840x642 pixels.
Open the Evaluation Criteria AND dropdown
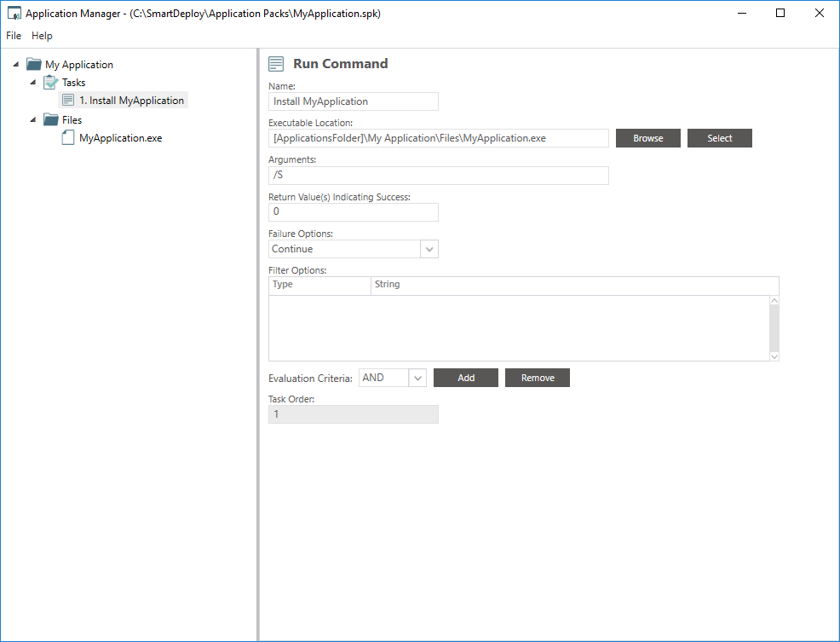coord(417,378)
